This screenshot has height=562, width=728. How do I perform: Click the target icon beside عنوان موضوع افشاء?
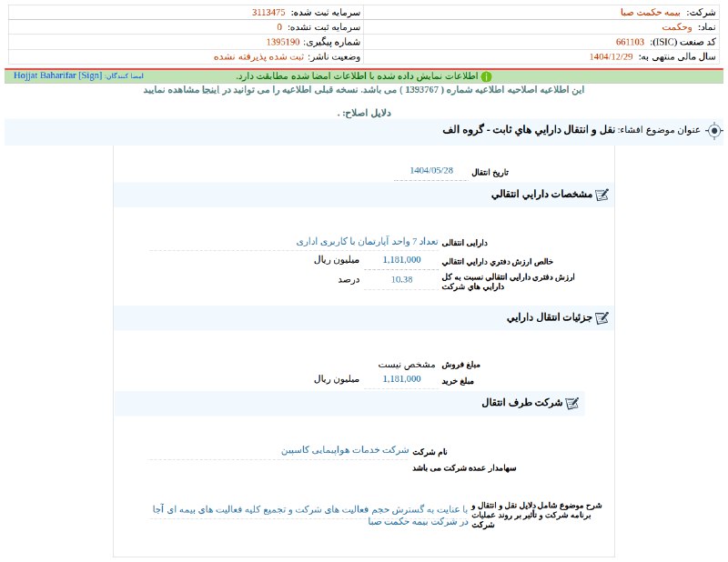click(714, 131)
